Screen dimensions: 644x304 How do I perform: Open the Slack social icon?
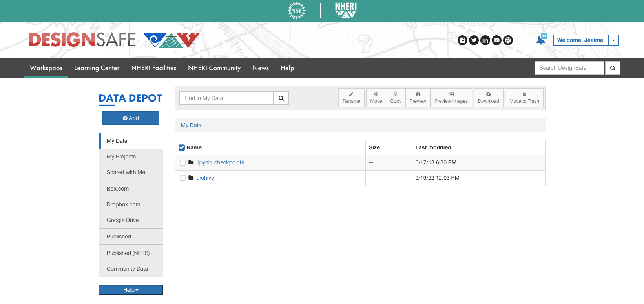(x=508, y=40)
